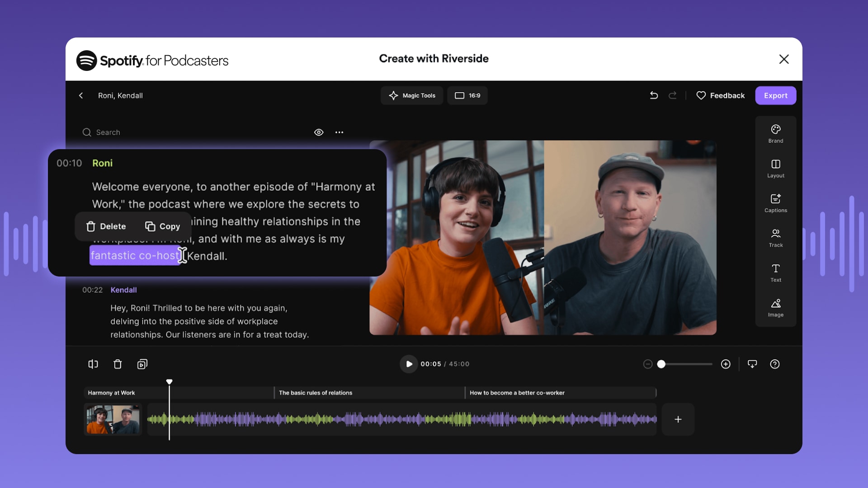
Task: Click the trash icon above timeline
Action: tap(118, 364)
